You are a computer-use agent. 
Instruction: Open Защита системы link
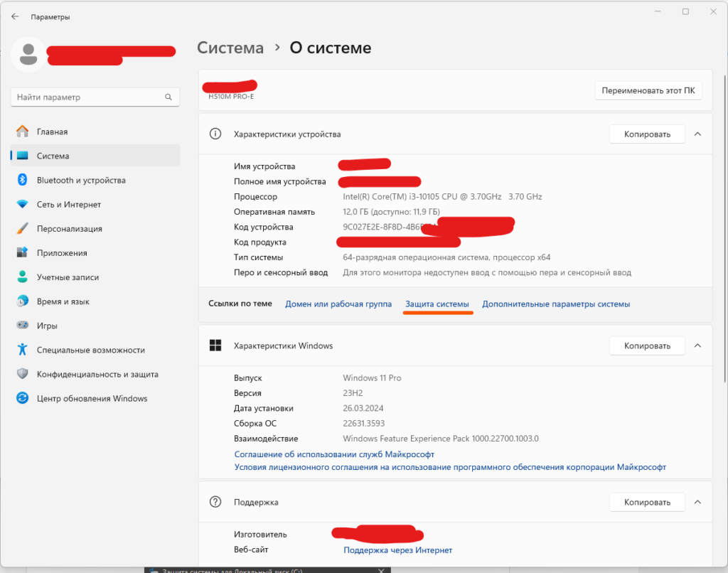tap(437, 304)
